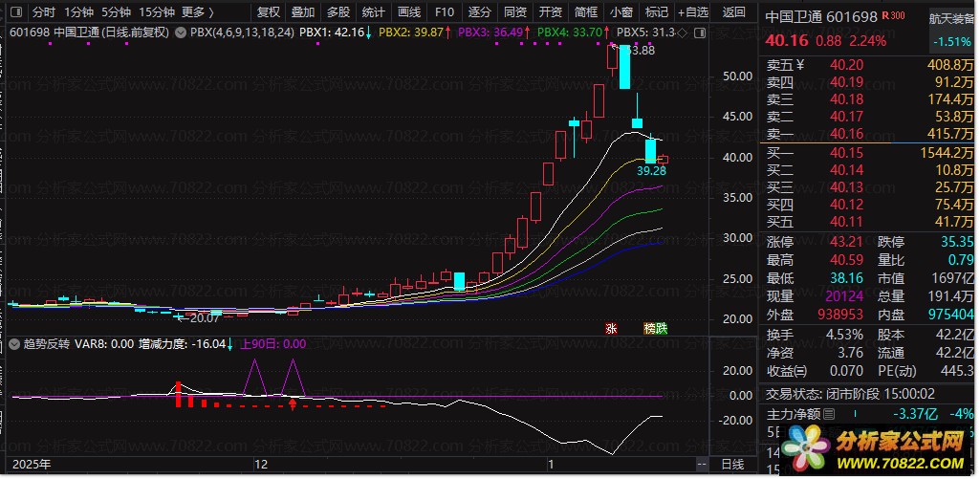Click the 53.88 high price label

[640, 52]
